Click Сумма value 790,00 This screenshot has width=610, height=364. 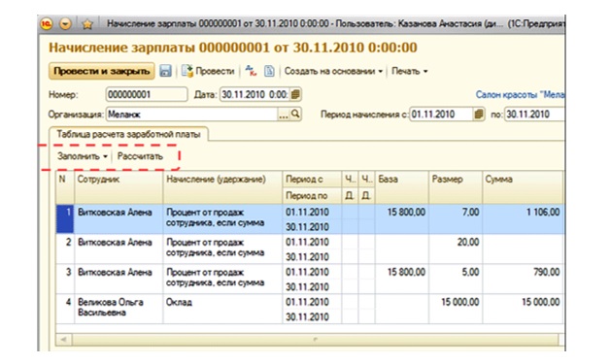[523, 279]
